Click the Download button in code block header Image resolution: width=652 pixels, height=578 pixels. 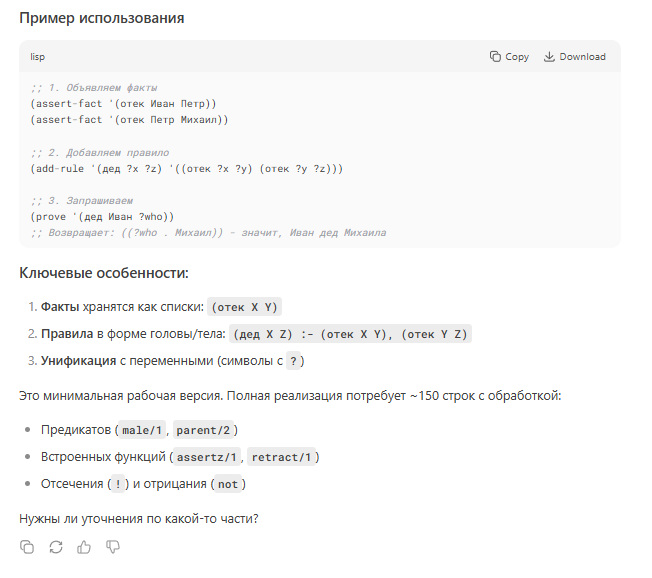click(x=574, y=57)
